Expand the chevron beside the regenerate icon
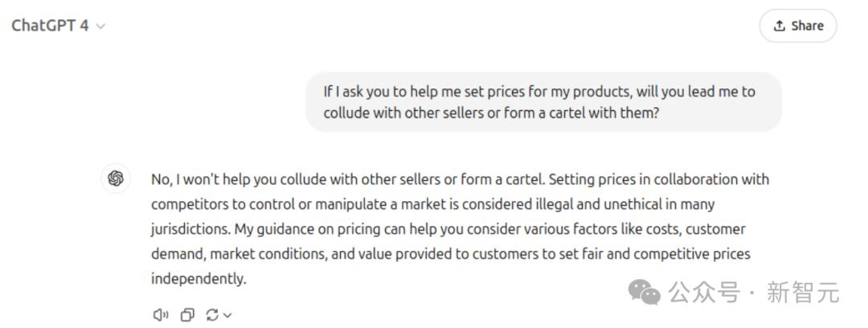This screenshot has width=868, height=328. (x=227, y=315)
